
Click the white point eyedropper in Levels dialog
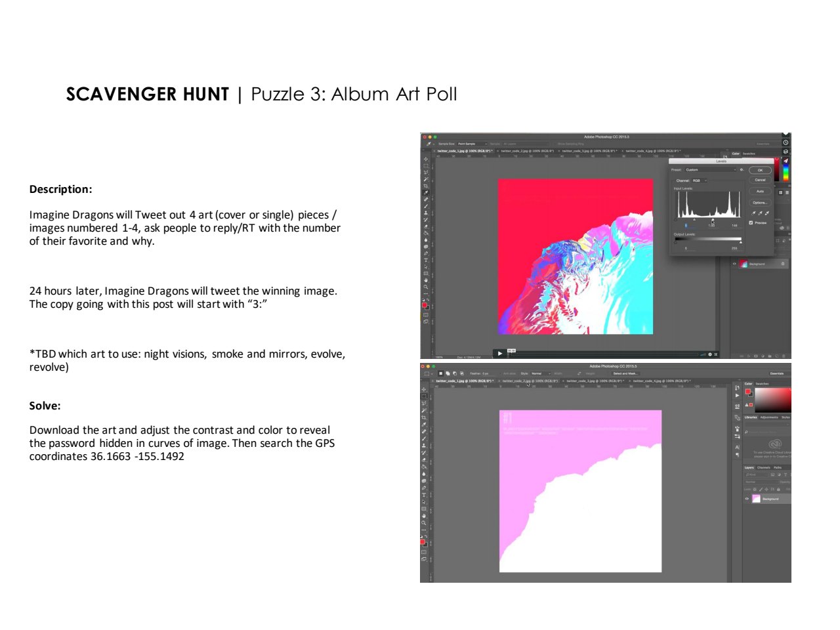coord(767,213)
